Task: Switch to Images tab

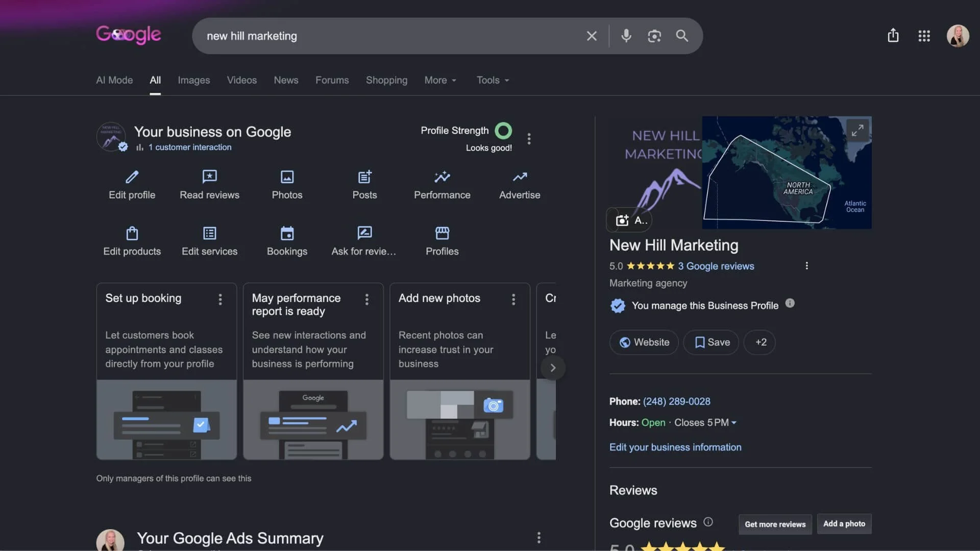Action: 193,80
